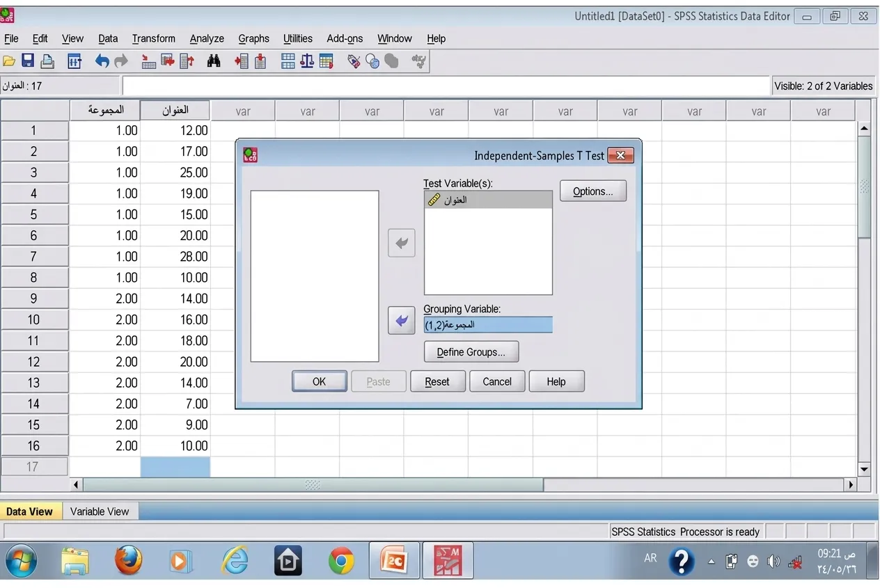Open the Graphs menu

coord(253,38)
